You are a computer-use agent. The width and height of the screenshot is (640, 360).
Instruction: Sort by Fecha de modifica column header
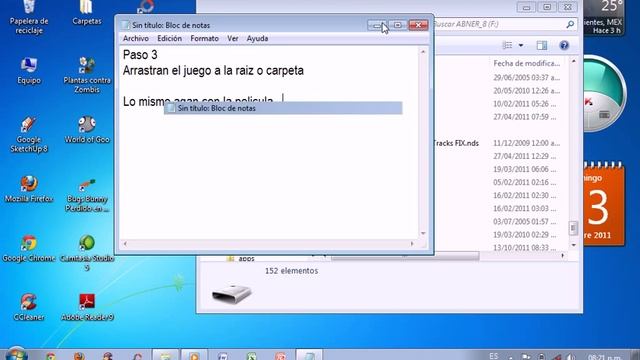[x=527, y=63]
